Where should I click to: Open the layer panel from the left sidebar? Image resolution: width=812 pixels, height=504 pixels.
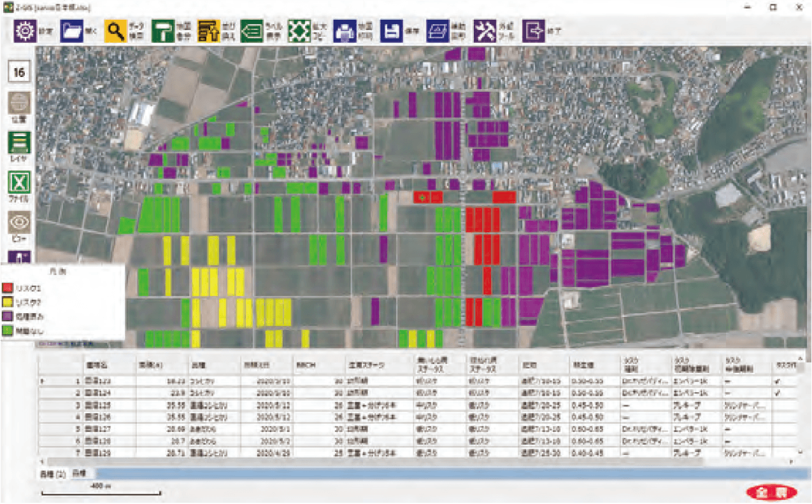point(19,142)
